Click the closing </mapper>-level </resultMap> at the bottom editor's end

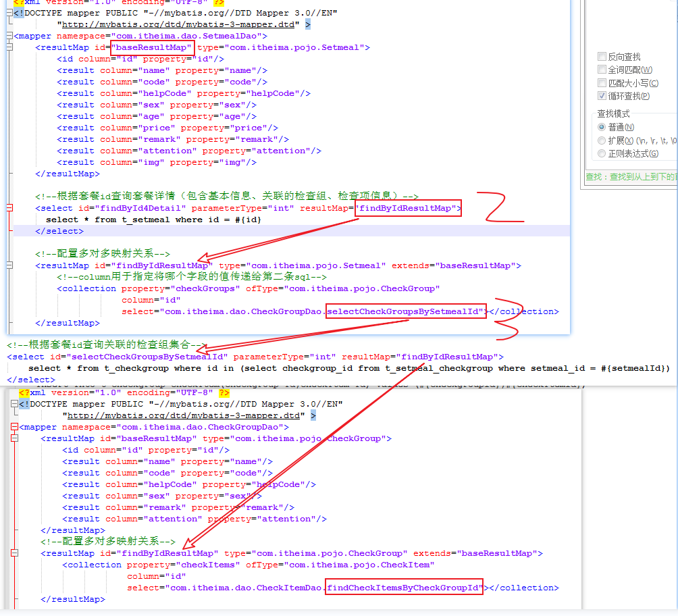73,600
